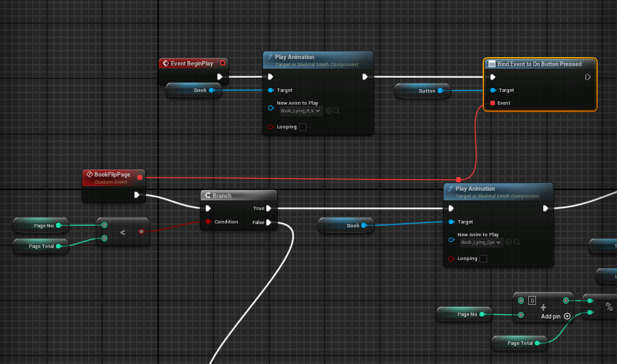Click New Anim to Play pin of Play Animation after BeginPlay

pyautogui.click(x=271, y=108)
